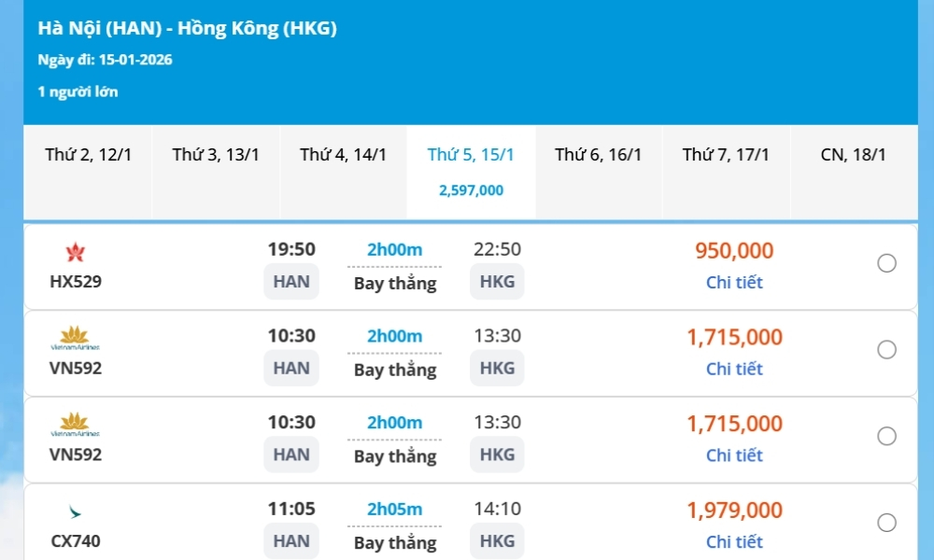Select the Thứ 7, 17/1 date tab

[x=726, y=155]
